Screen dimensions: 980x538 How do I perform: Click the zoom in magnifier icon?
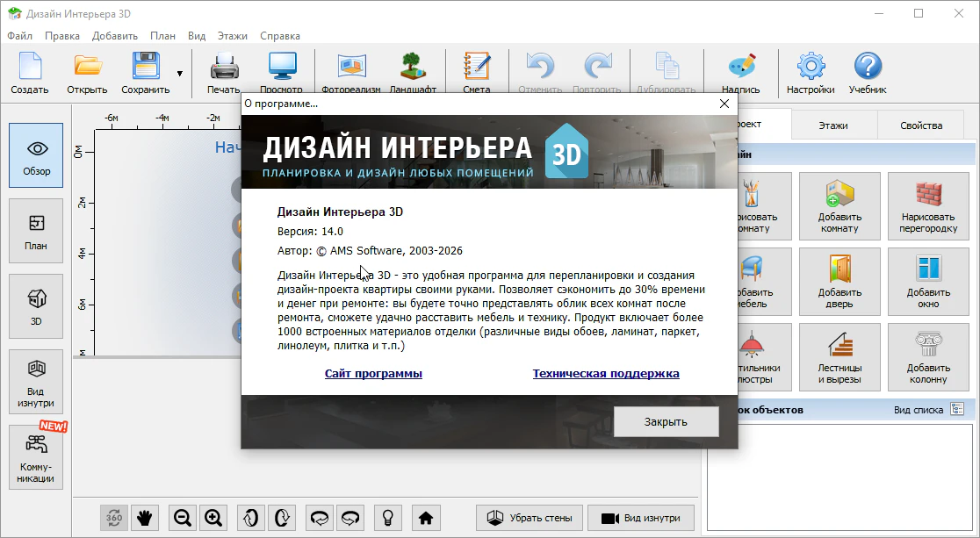point(213,518)
